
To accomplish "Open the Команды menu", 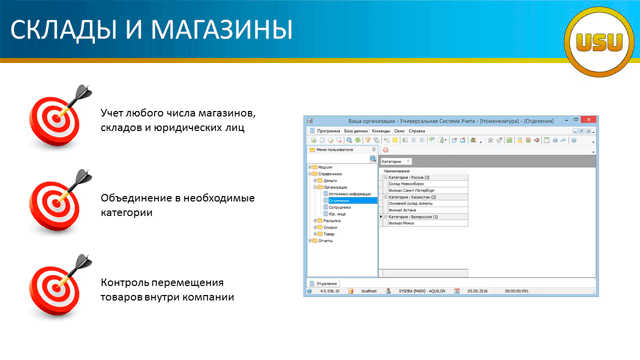I will [381, 131].
